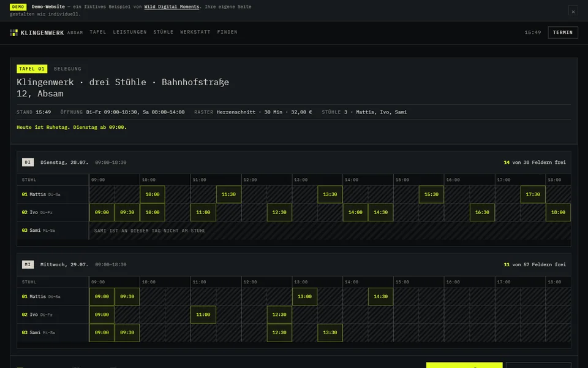The width and height of the screenshot is (588, 368).
Task: Choose Ivo 12:30 slot on Mittwoch
Action: click(x=279, y=315)
